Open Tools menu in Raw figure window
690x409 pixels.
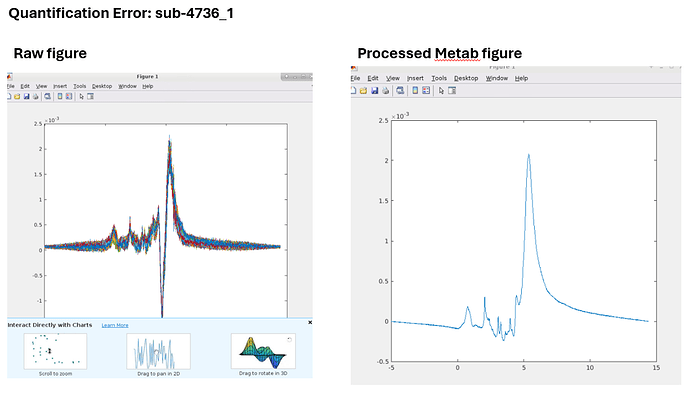(79, 86)
